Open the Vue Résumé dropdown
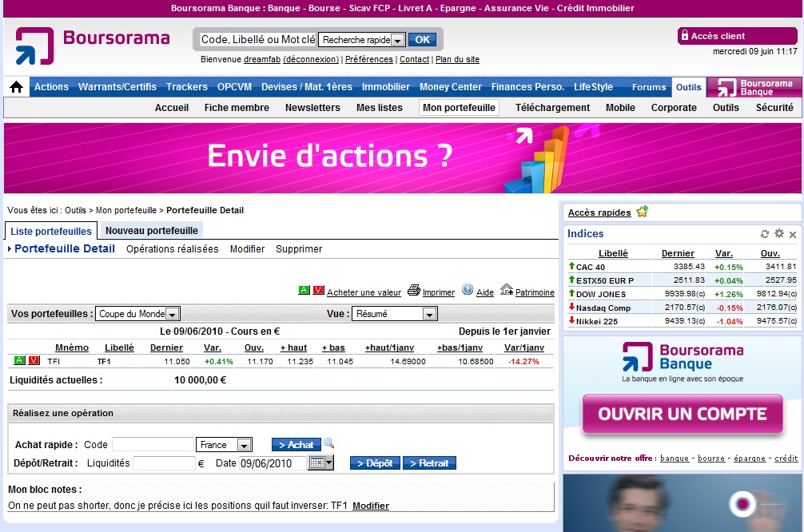Screen dimensions: 804x532 point(429,315)
